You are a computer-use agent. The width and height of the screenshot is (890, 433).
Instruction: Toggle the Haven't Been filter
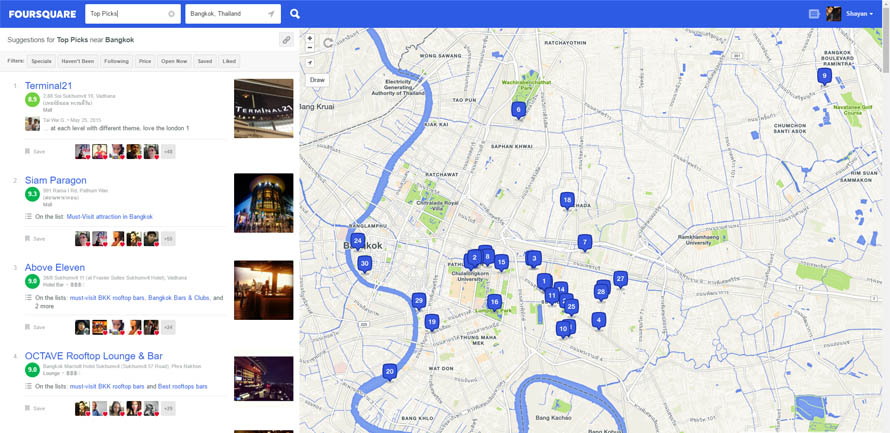[x=78, y=61]
